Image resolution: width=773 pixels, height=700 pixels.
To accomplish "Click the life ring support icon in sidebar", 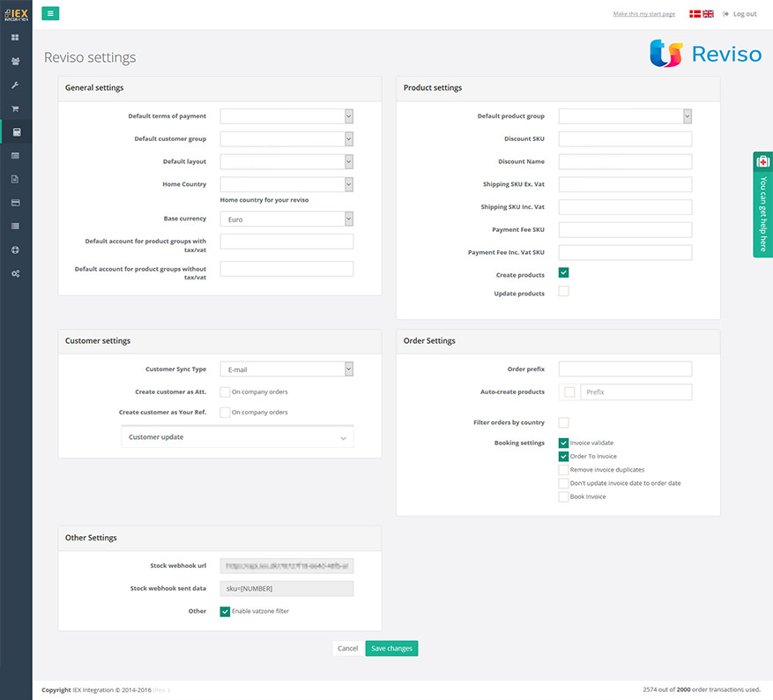I will (15, 249).
